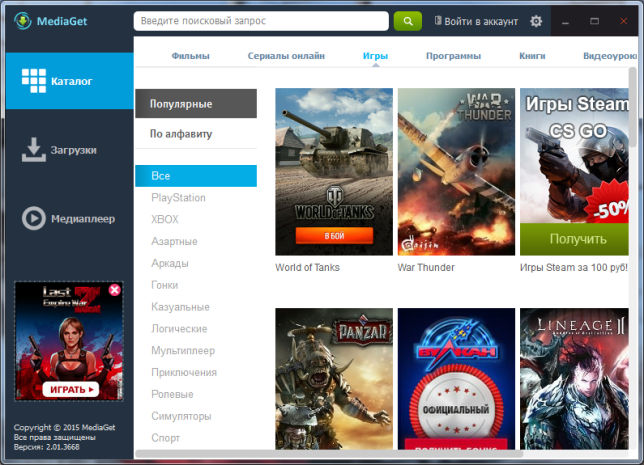Viewport: 644px width, 465px height.
Task: Click the Войти в аккаунт link
Action: point(481,21)
